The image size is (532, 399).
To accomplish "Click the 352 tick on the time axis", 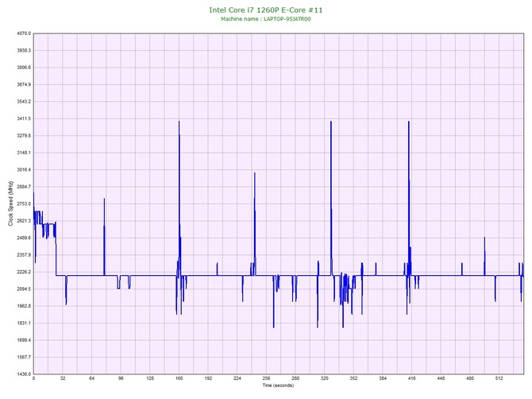I will pos(353,378).
